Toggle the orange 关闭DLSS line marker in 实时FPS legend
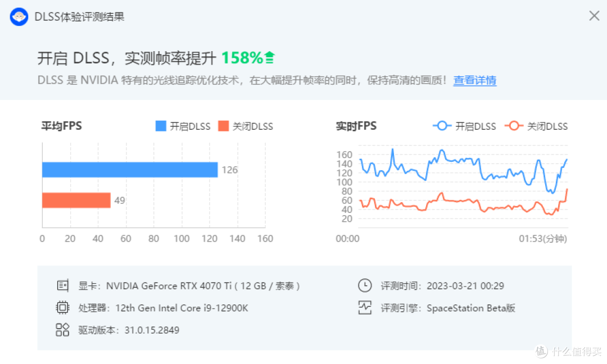 pyautogui.click(x=514, y=126)
